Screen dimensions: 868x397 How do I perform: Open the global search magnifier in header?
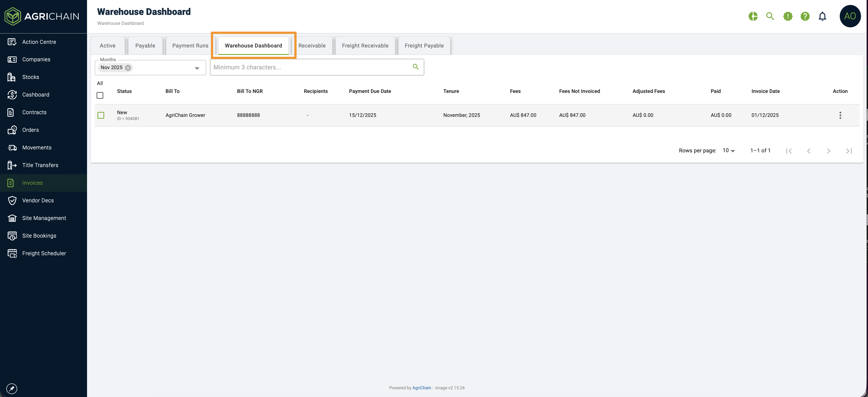pyautogui.click(x=770, y=16)
